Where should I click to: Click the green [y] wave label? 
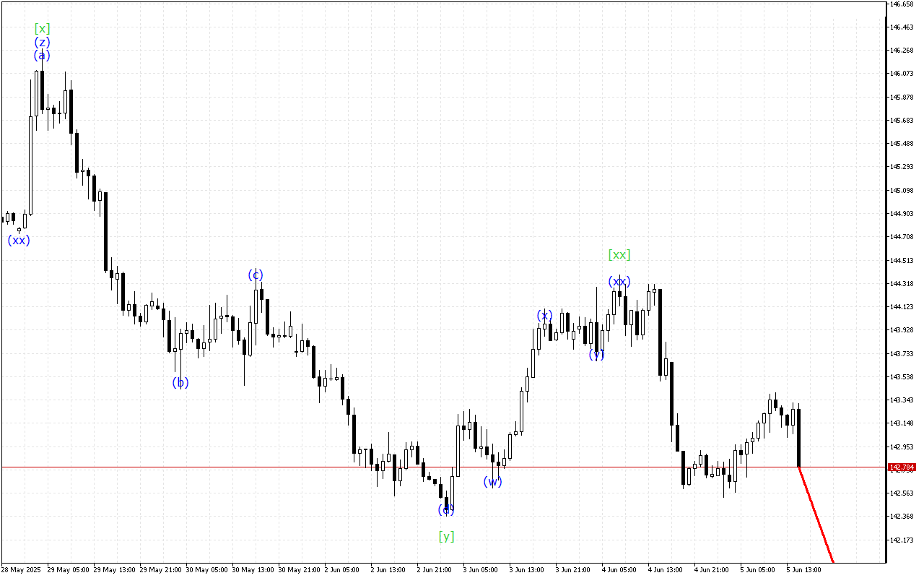tap(447, 536)
